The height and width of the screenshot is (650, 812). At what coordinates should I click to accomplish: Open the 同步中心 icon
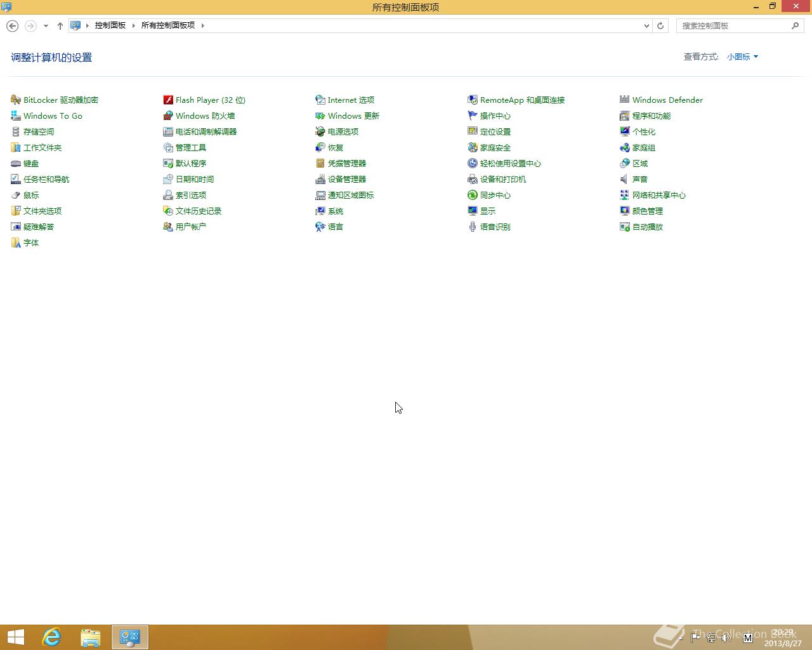pos(473,195)
